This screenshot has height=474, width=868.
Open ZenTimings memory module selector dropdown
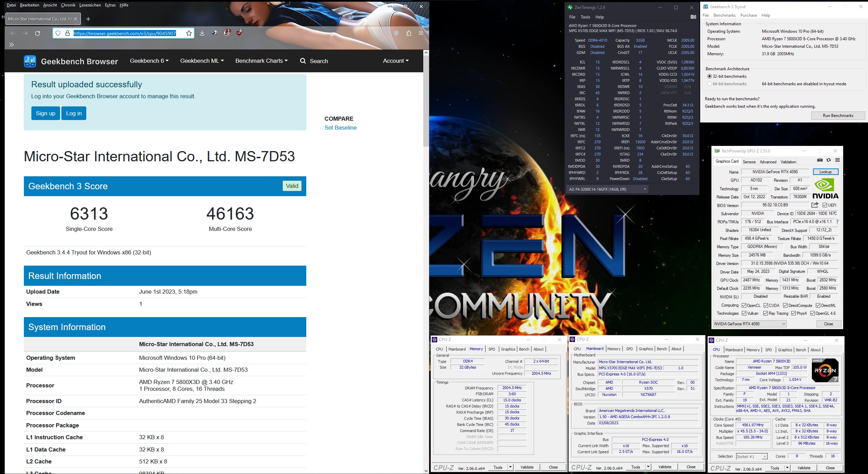607,189
